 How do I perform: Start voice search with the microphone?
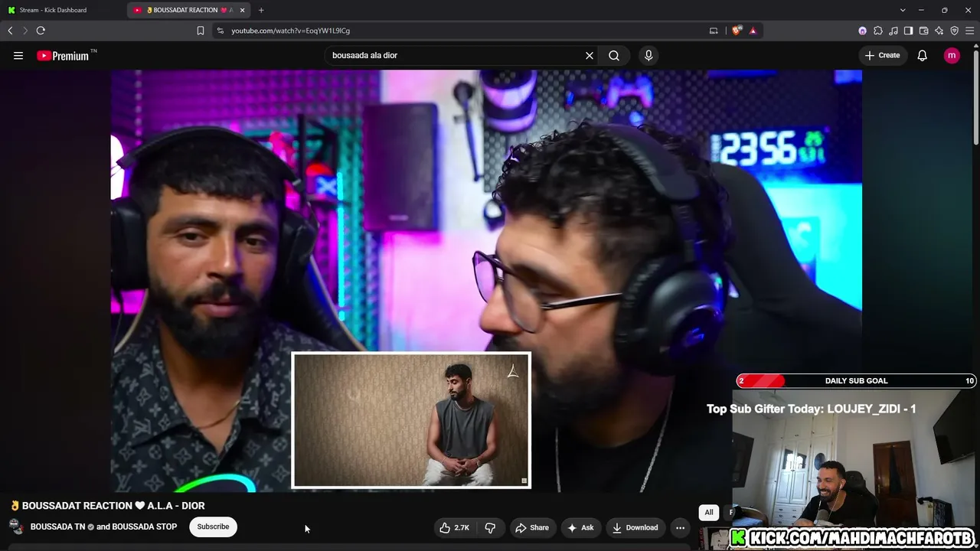click(x=648, y=55)
